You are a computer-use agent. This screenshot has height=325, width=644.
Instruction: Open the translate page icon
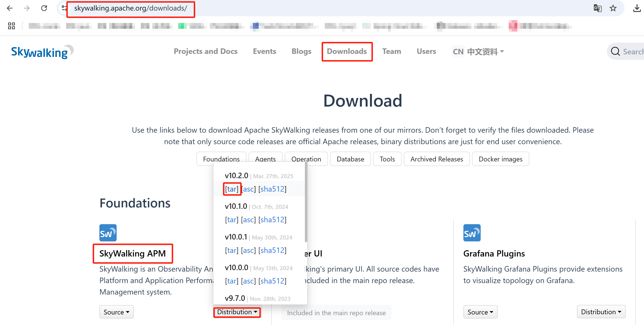coord(597,8)
